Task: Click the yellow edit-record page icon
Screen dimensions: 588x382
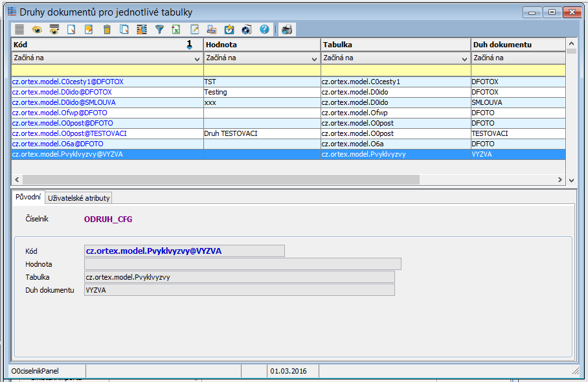Action: point(89,29)
